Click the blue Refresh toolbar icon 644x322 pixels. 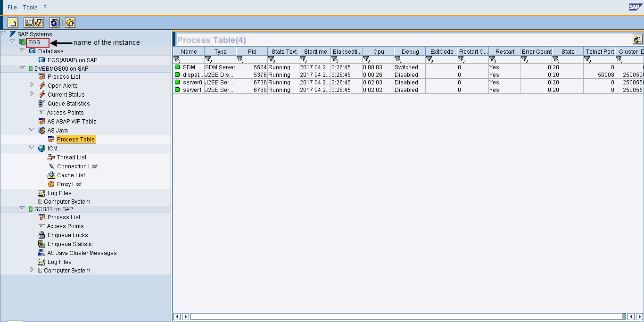pyautogui.click(x=55, y=23)
